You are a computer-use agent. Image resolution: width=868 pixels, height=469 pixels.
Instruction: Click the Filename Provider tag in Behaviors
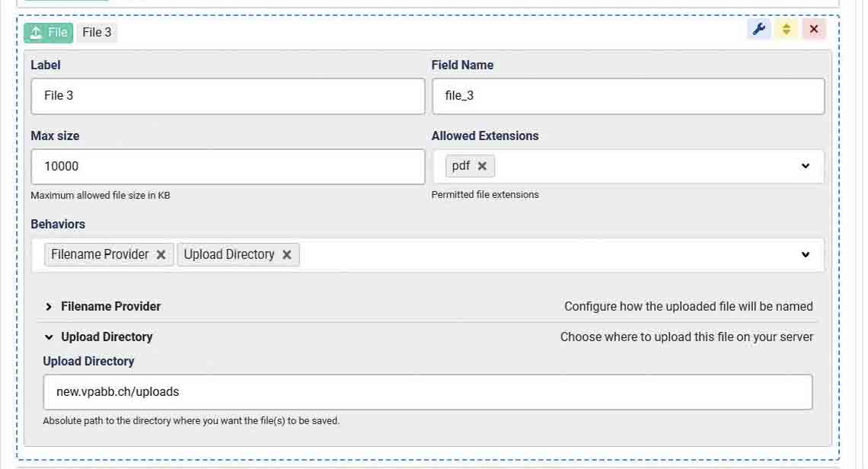100,255
